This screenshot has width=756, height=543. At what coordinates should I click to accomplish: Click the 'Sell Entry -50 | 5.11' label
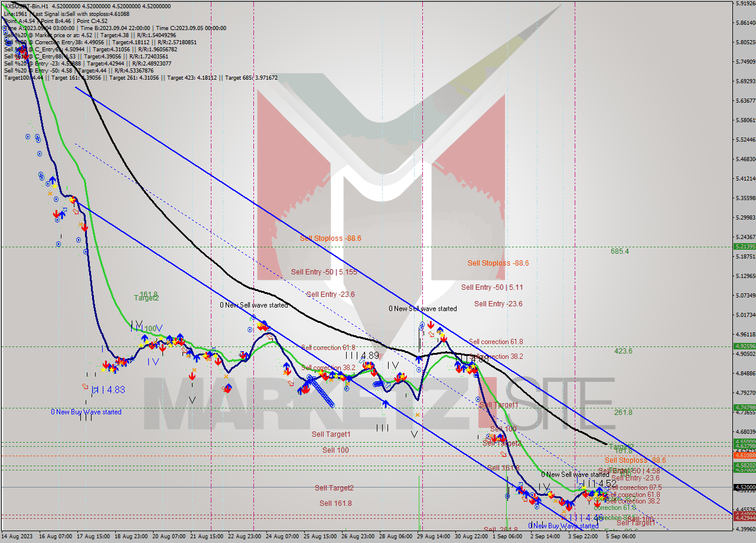click(492, 287)
